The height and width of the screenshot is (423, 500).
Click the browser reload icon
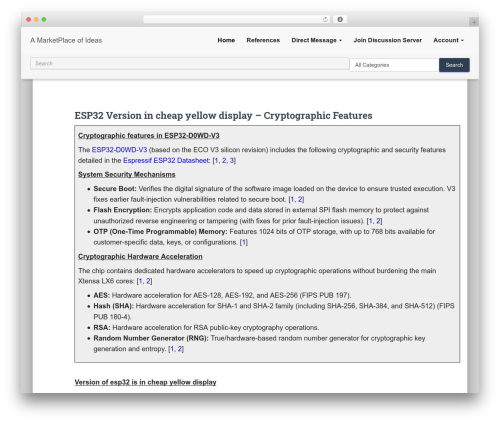click(x=325, y=19)
